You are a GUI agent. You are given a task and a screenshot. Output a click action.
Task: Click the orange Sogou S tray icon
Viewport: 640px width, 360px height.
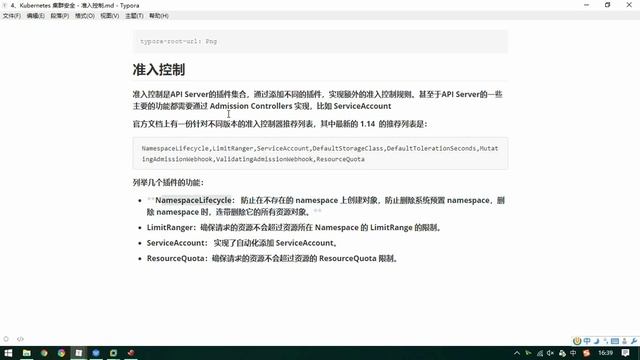pyautogui.click(x=587, y=353)
